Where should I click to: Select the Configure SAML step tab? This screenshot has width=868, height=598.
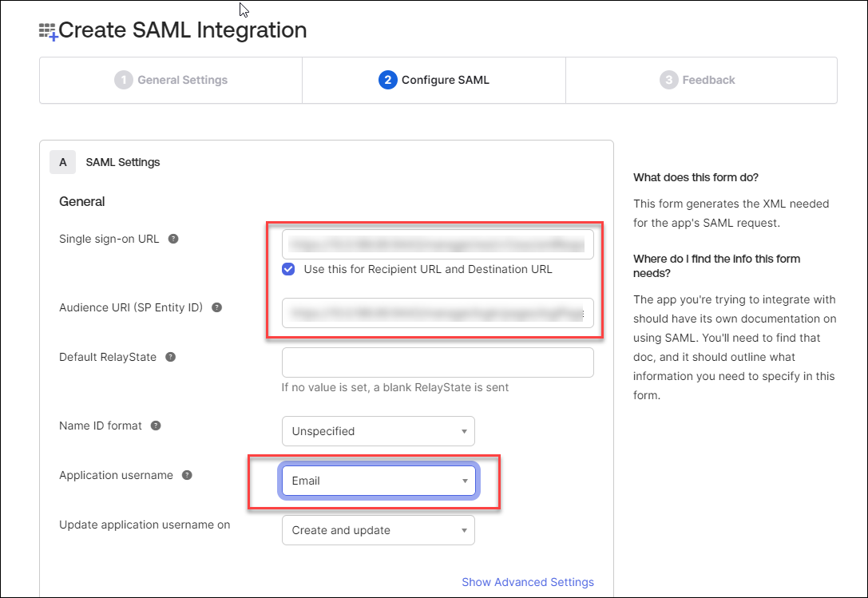pos(434,80)
